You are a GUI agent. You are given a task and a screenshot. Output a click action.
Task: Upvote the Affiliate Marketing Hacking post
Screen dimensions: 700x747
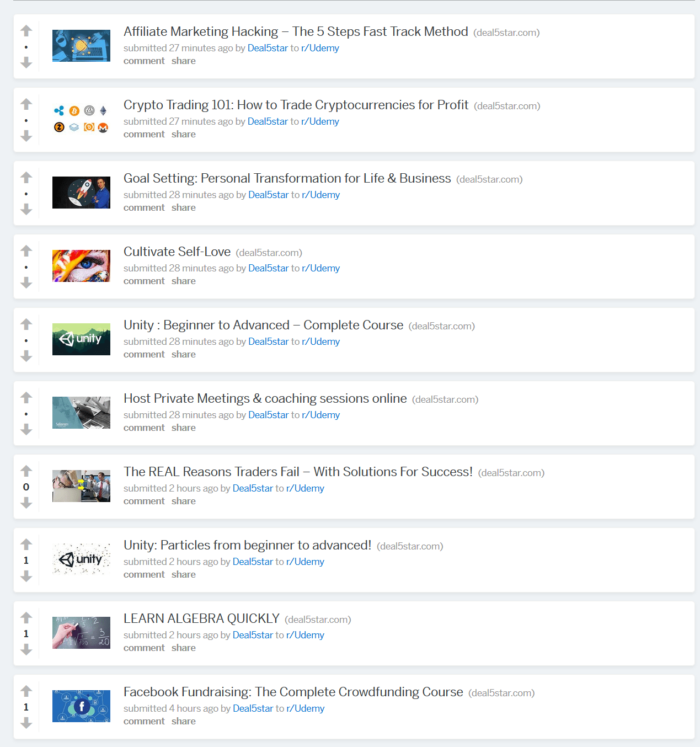(x=26, y=31)
